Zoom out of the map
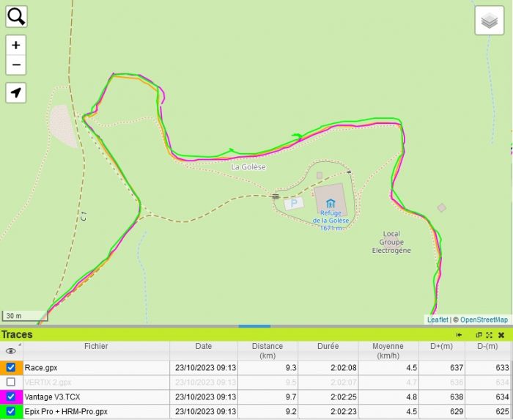The width and height of the screenshot is (513, 420). [x=16, y=65]
